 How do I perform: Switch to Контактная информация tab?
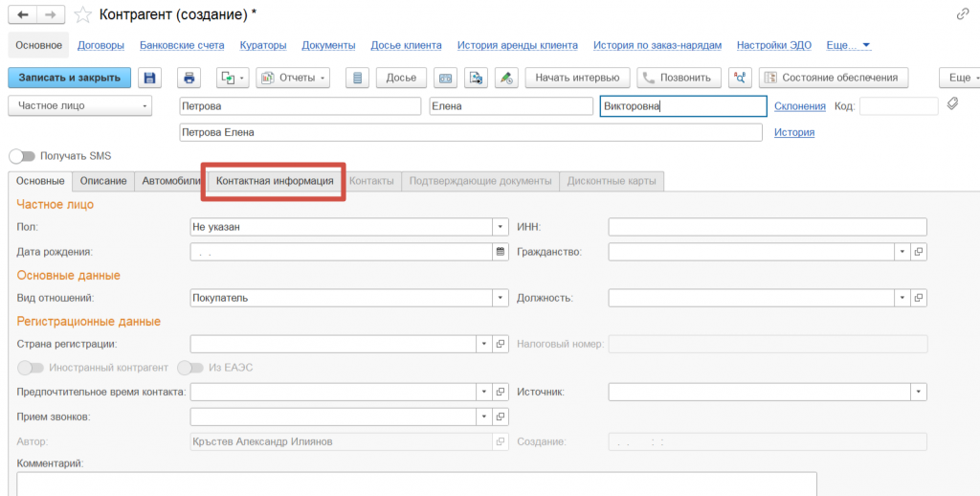[274, 180]
